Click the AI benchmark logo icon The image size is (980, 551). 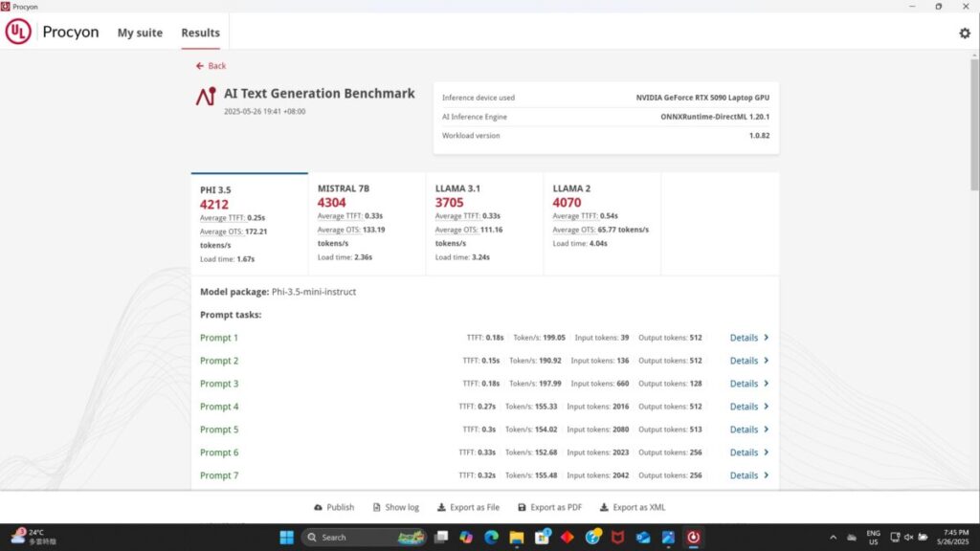(206, 97)
